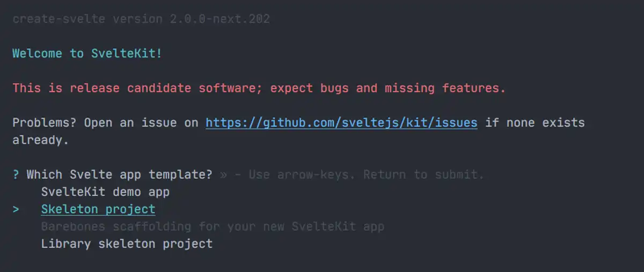Click the 2.0.0-next.202 version number
The width and height of the screenshot is (644, 272).
tap(219, 19)
